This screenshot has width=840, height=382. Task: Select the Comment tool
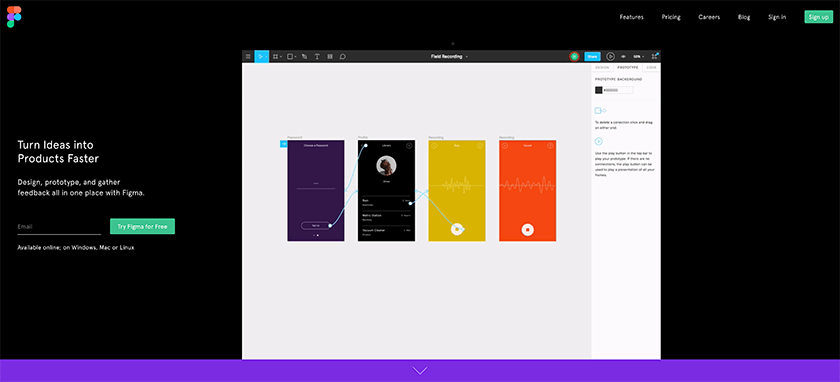(x=342, y=56)
